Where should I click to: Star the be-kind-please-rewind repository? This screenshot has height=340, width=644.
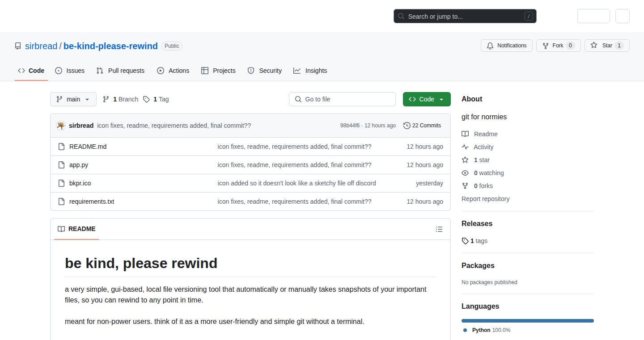click(x=607, y=46)
